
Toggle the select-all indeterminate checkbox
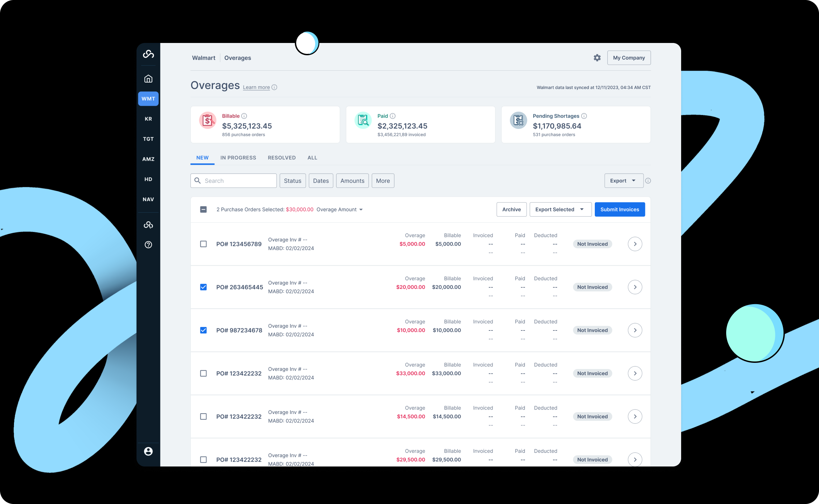pos(203,209)
